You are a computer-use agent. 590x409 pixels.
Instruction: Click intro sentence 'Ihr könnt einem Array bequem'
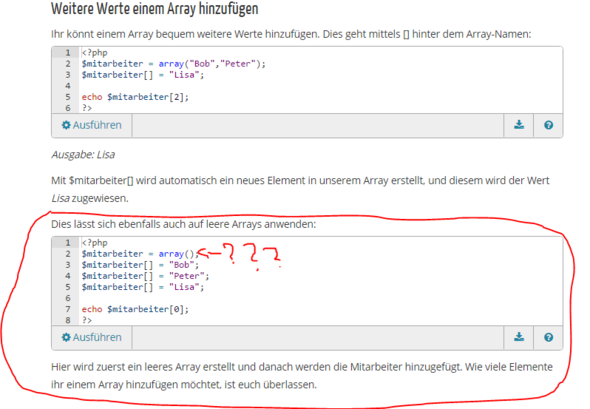click(291, 34)
